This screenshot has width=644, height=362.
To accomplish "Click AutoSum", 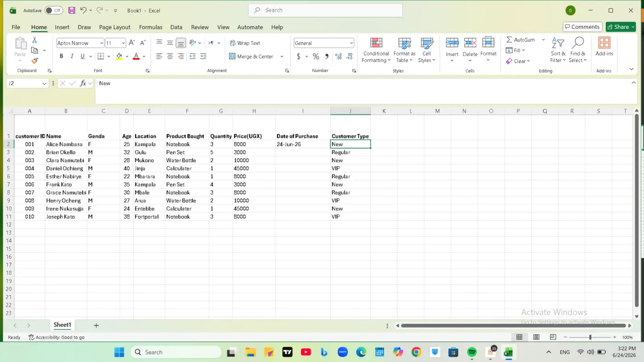I will coord(520,40).
